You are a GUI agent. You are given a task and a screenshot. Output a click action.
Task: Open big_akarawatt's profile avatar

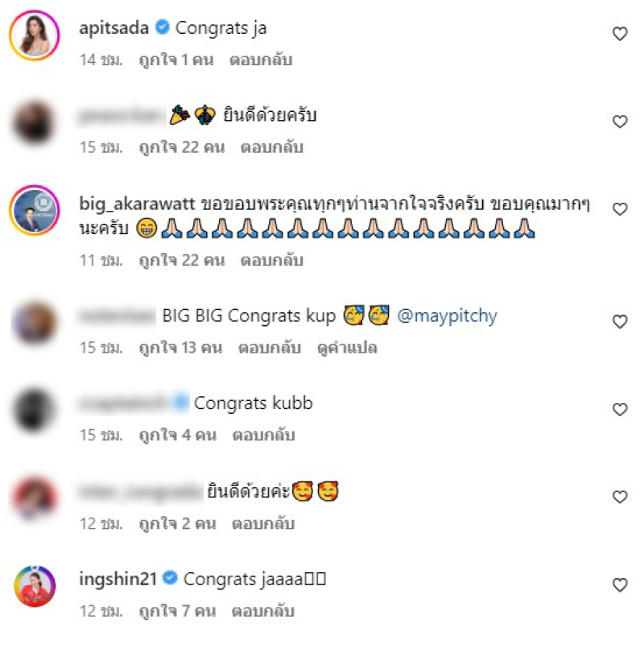[x=35, y=210]
